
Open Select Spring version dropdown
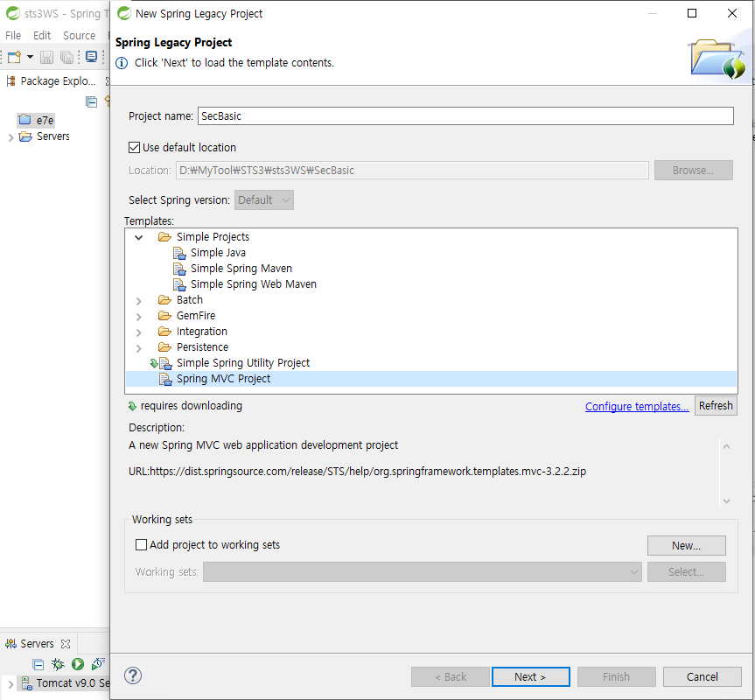[264, 199]
